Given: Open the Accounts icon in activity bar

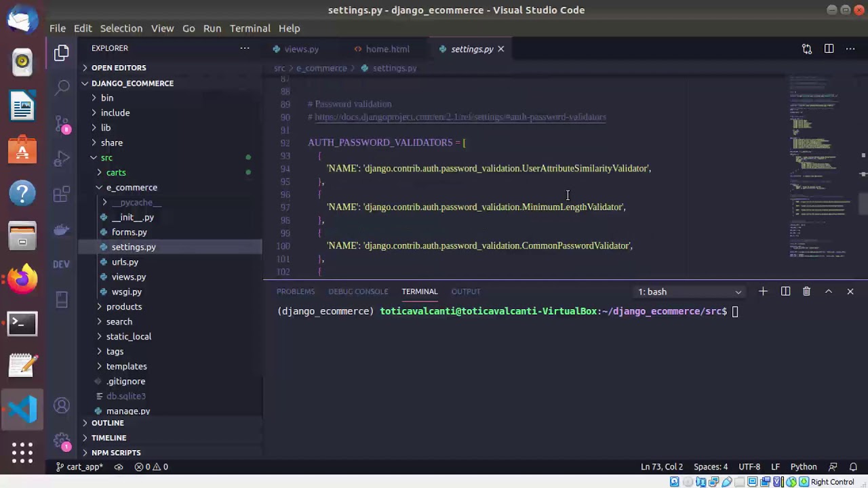Looking at the screenshot, I should (62, 406).
